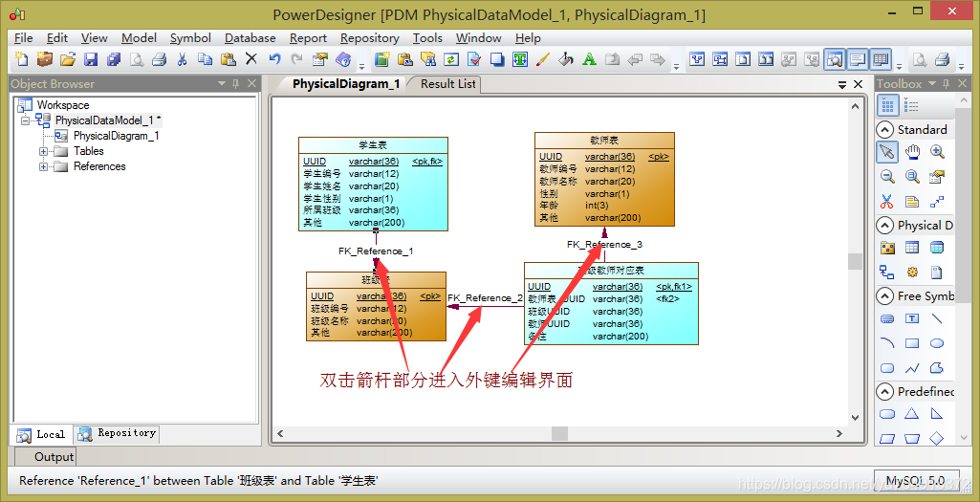Click the Save icon in toolbar
Screen dimensions: 980x502
tap(91, 59)
